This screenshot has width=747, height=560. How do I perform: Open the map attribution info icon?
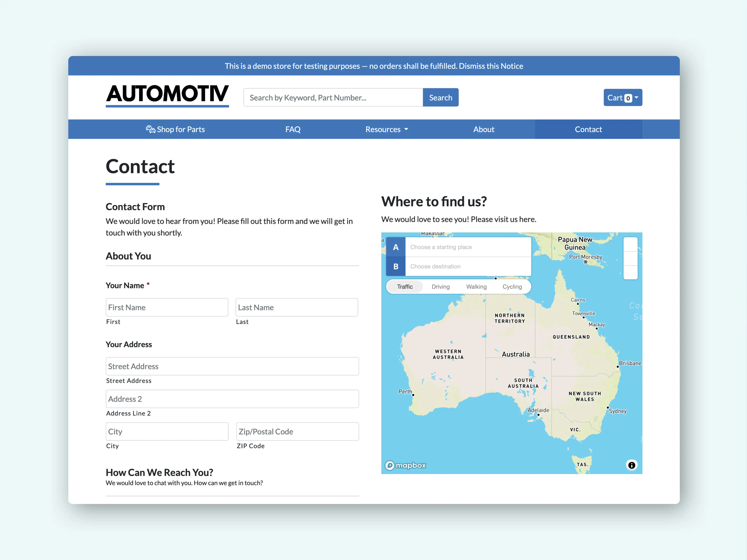coord(631,465)
